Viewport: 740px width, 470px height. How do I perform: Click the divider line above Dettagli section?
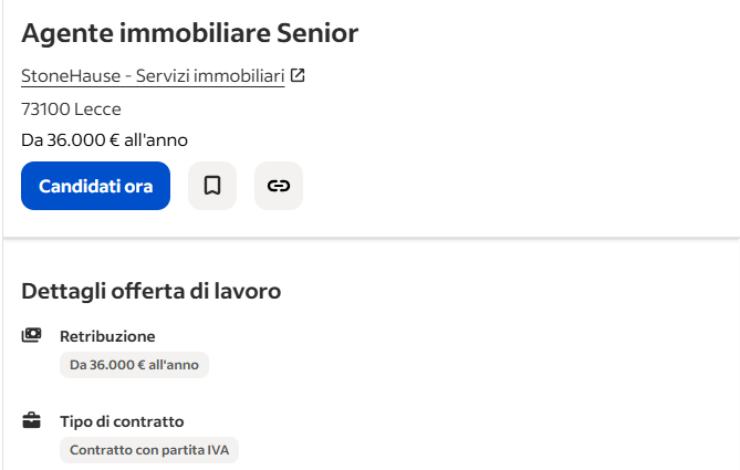[370, 238]
